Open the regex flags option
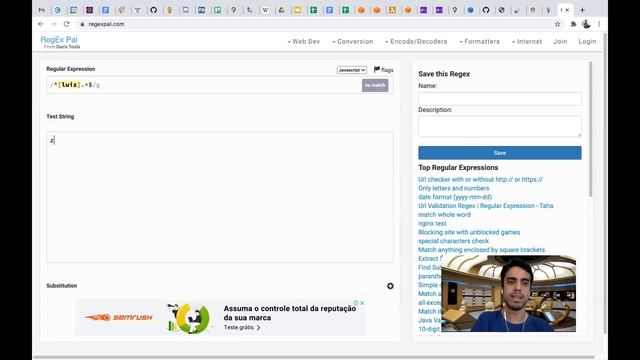 point(384,70)
